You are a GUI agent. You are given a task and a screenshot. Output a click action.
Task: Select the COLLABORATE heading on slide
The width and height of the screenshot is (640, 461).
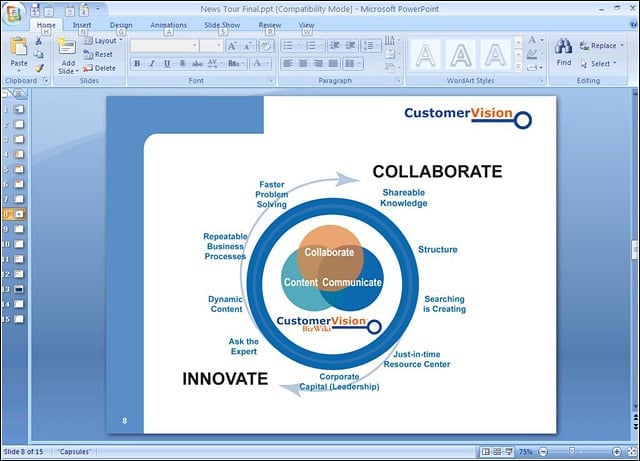click(x=437, y=171)
